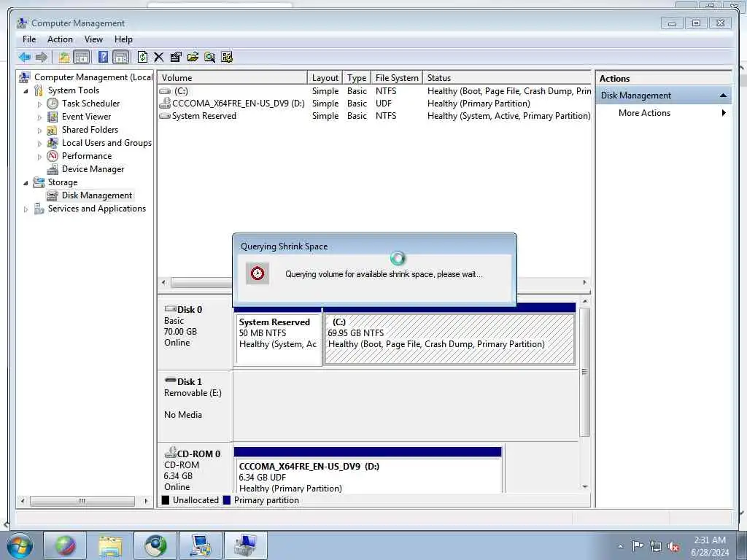Image resolution: width=747 pixels, height=560 pixels.
Task: Expand the Event Viewer node arrow
Action: (39, 117)
